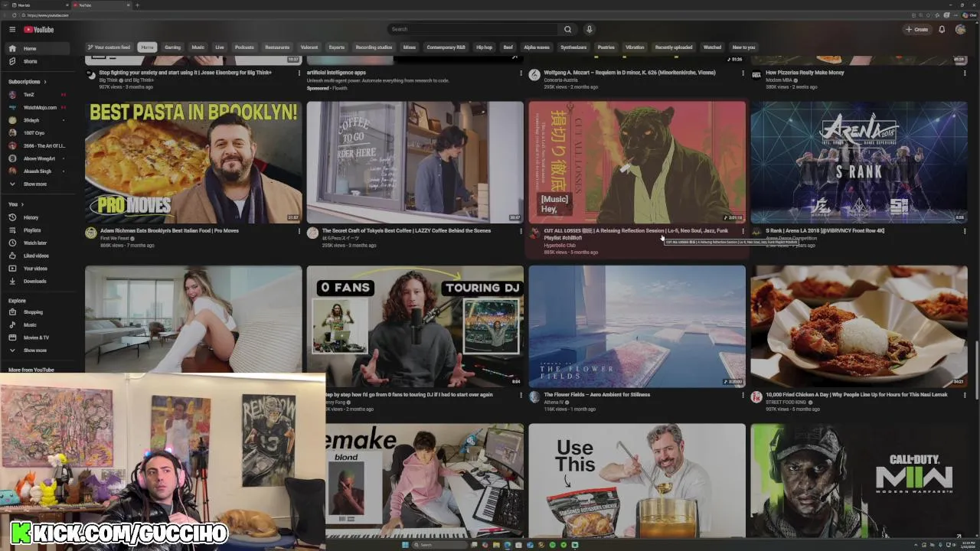Viewport: 980px width, 551px height.
Task: Select the Contemporary R&B filter chip
Action: 446,47
